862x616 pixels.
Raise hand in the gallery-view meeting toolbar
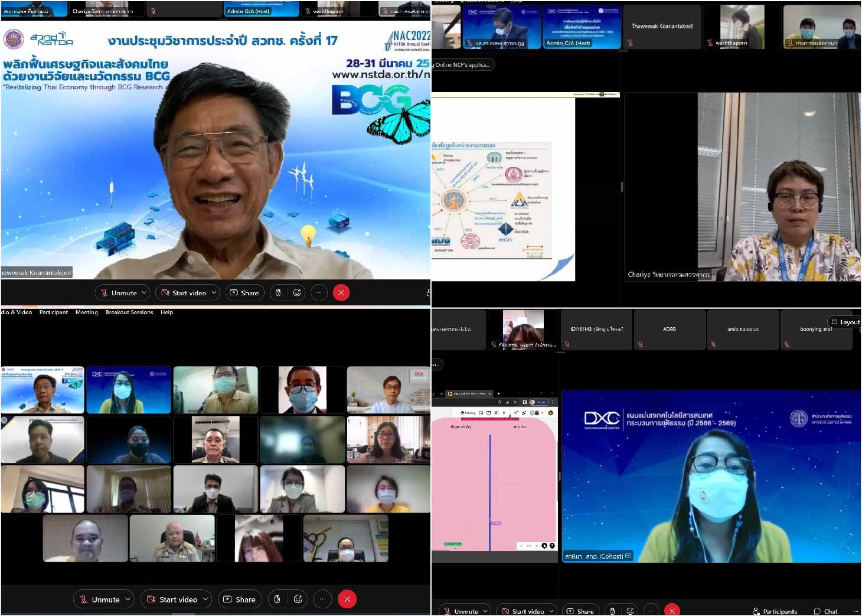(277, 599)
